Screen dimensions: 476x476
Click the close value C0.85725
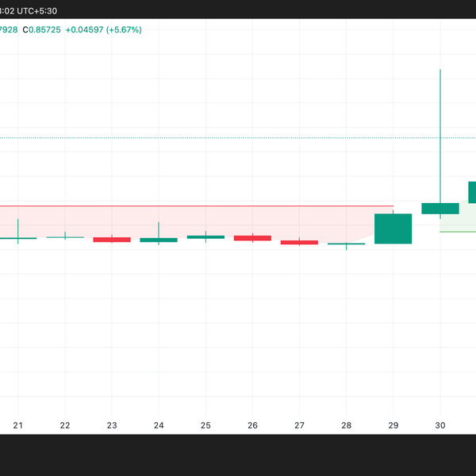41,30
